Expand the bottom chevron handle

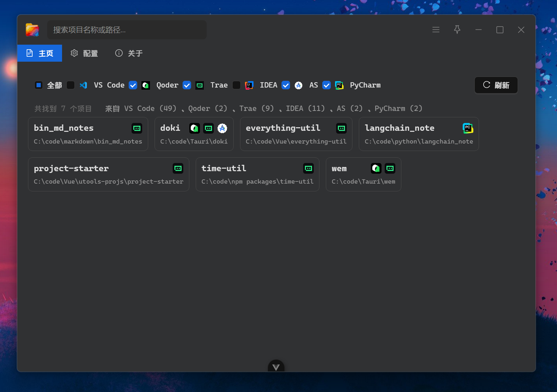click(x=276, y=367)
